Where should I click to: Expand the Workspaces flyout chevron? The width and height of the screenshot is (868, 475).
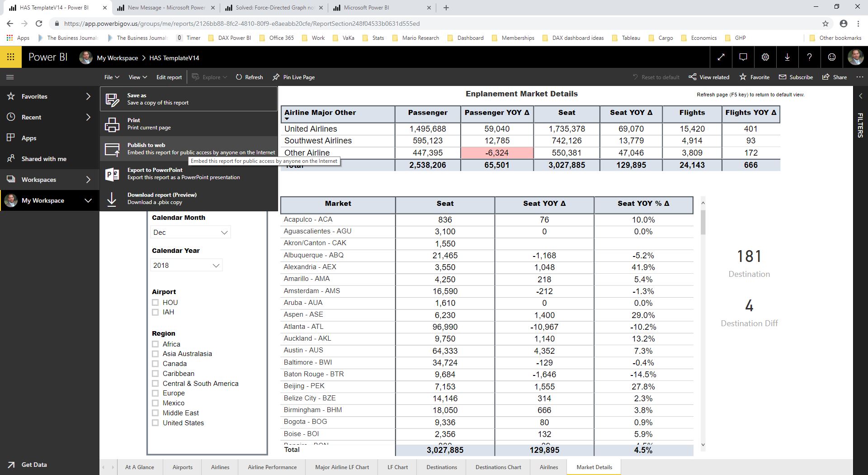(x=88, y=180)
